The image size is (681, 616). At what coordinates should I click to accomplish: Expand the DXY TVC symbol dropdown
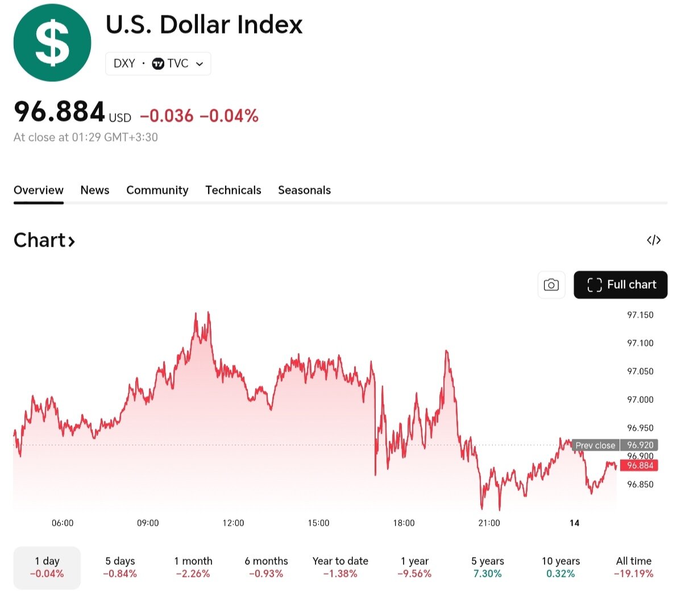[200, 64]
